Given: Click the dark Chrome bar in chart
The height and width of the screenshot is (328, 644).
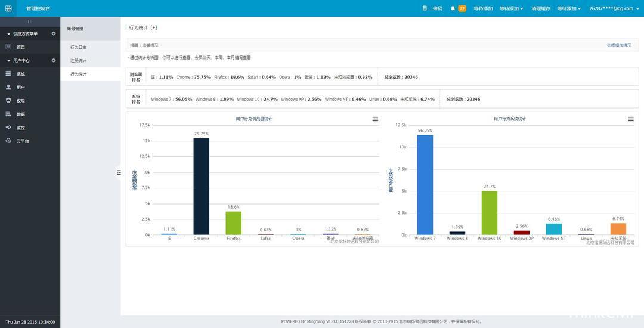Looking at the screenshot, I should point(202,187).
